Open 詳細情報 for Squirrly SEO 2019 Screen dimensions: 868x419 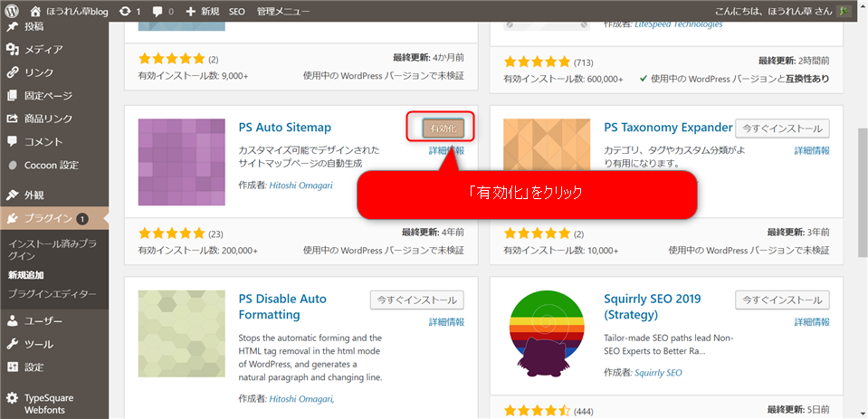coord(812,322)
